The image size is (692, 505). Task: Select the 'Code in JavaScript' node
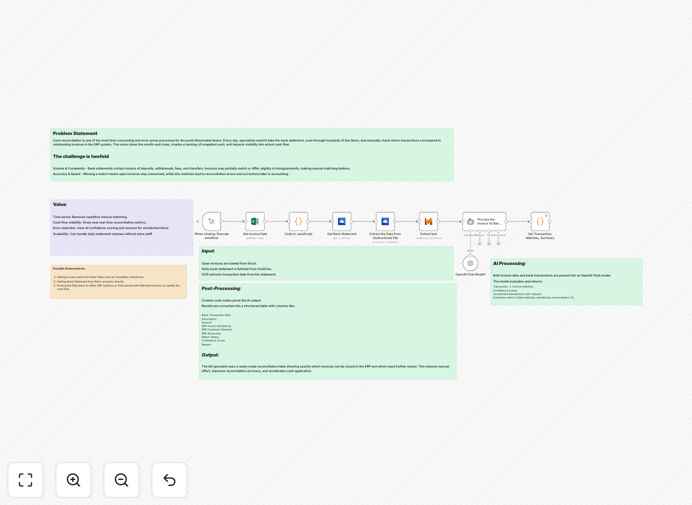[298, 221]
